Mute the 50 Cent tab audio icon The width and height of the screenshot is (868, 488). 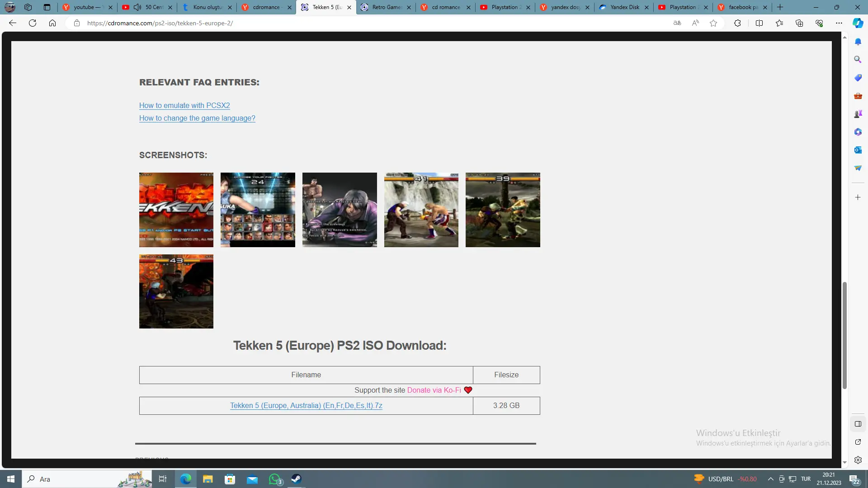137,7
